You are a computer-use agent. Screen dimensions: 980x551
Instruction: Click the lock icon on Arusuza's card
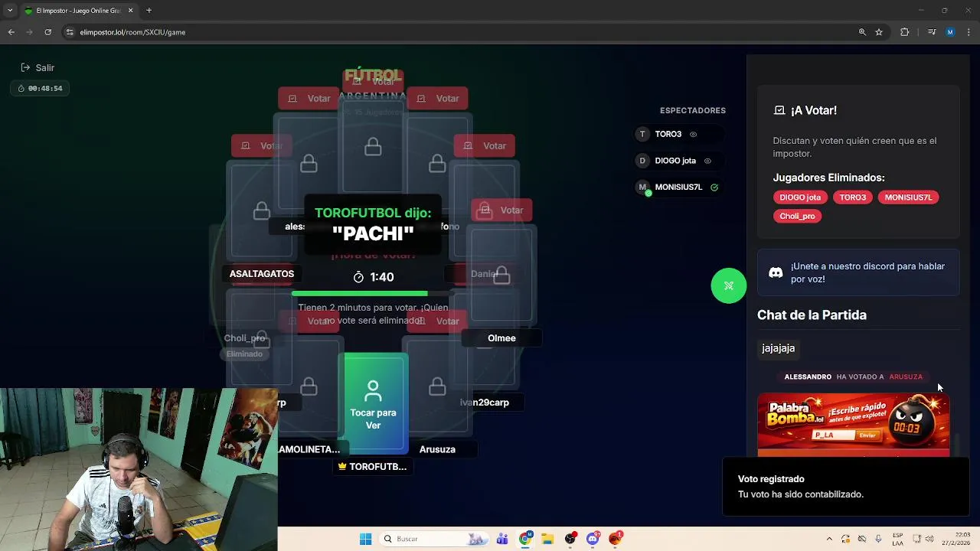pos(437,386)
